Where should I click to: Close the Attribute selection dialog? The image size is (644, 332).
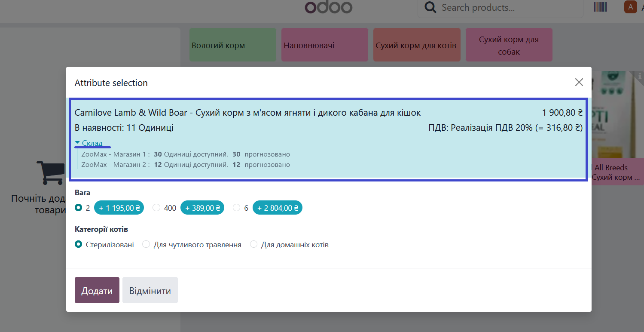579,82
